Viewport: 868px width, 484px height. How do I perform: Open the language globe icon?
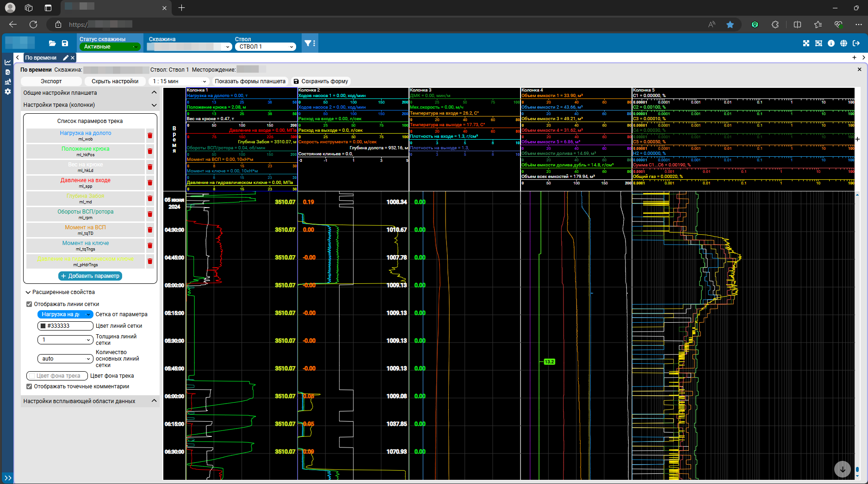click(x=843, y=43)
